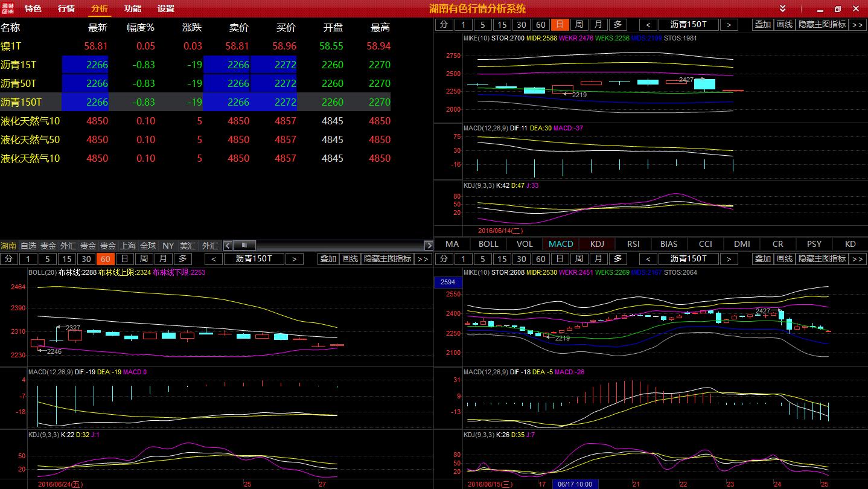Image resolution: width=868 pixels, height=489 pixels.
Task: Toggle 隐藏主图指标 in the top-right chart
Action: [x=822, y=25]
